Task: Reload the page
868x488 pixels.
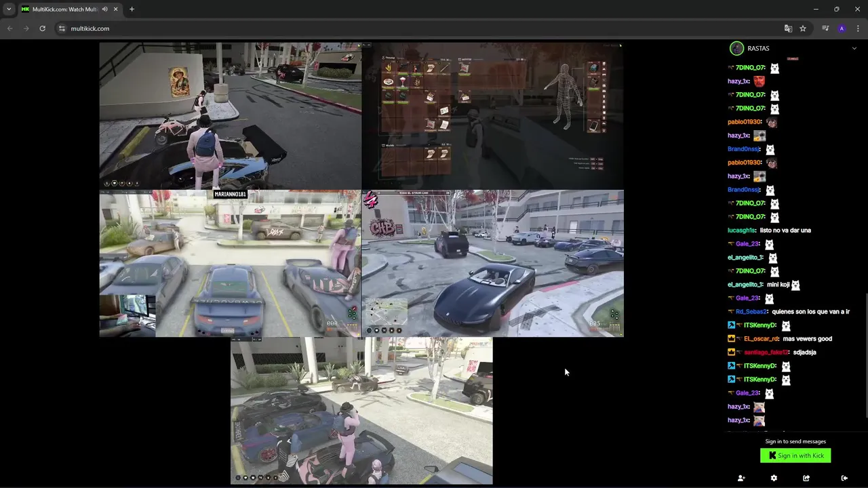Action: [x=42, y=28]
